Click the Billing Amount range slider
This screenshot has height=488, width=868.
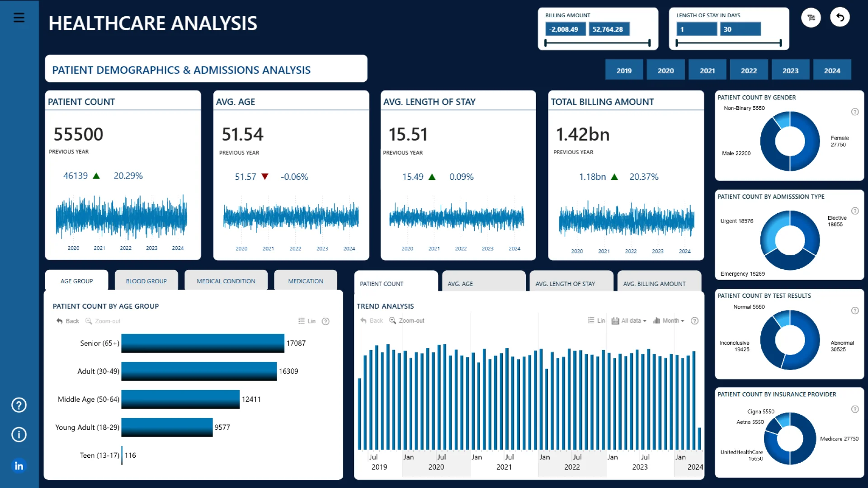598,43
